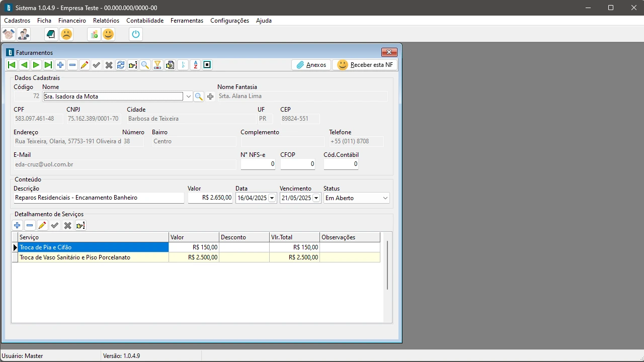
Task: Select row Troca de Pia e Cifão
Action: [x=196, y=247]
